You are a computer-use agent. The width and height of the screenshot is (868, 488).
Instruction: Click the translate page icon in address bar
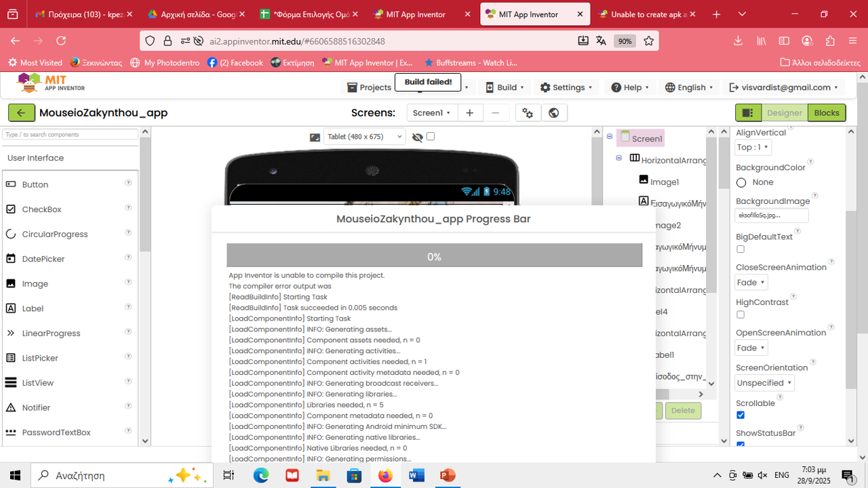(601, 41)
